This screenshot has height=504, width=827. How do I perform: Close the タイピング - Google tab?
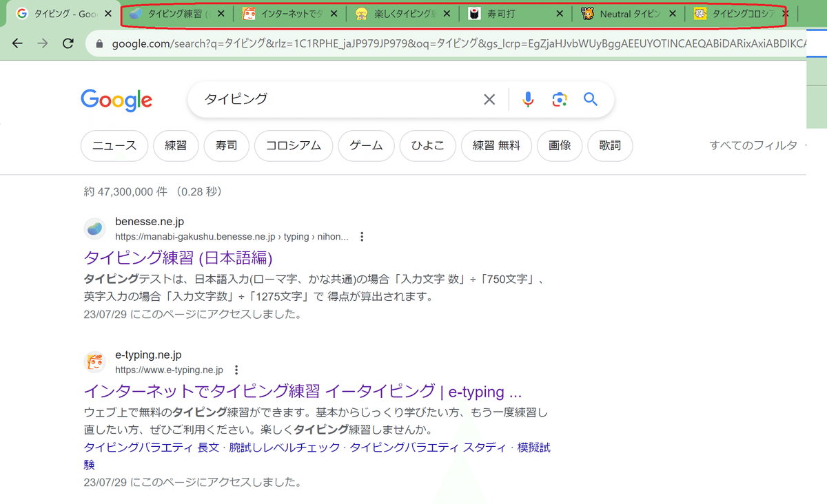(x=108, y=14)
